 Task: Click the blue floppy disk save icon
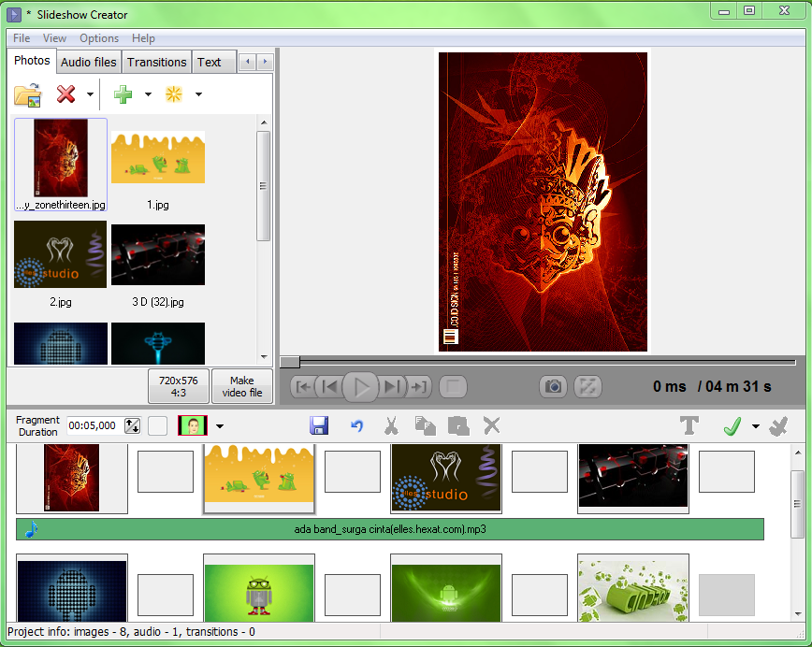pos(318,426)
